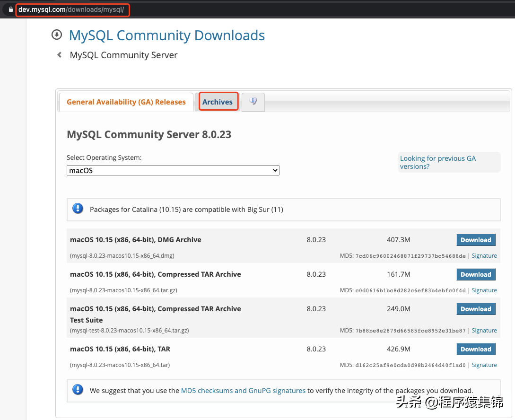Click the macOS 10.15 DMG Archive title

point(136,240)
